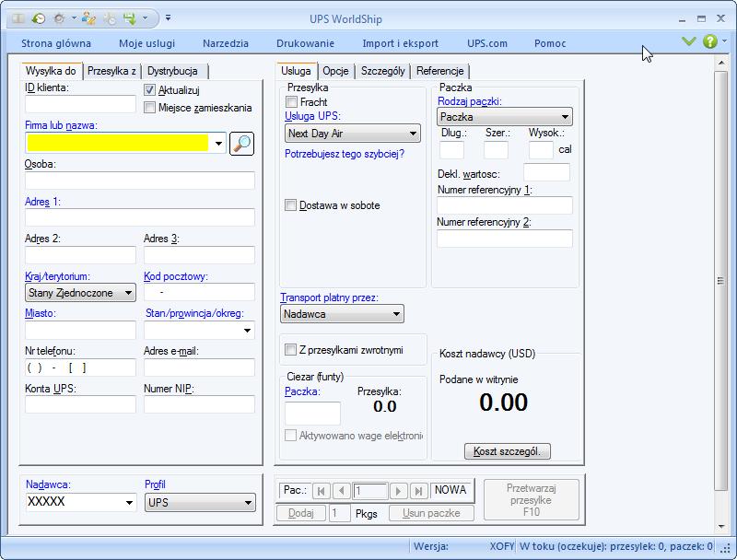Click the address book person-edit icon

coord(88,18)
